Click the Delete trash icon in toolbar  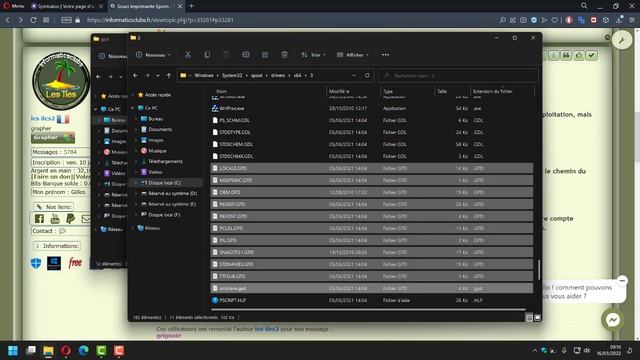(284, 55)
